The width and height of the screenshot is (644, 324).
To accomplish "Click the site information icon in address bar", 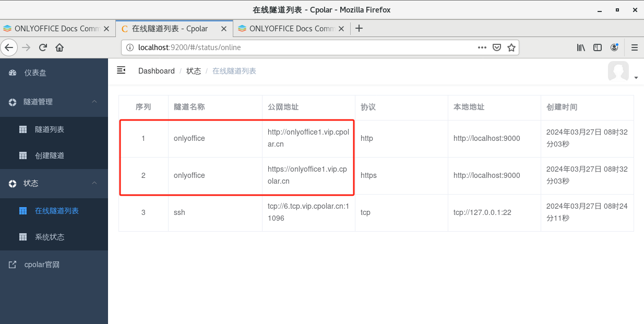I will pyautogui.click(x=130, y=47).
